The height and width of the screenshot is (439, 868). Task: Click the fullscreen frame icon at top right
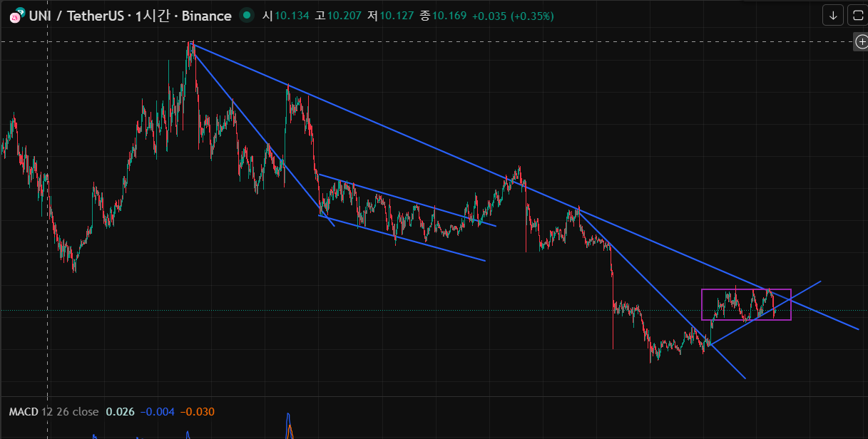pos(857,15)
